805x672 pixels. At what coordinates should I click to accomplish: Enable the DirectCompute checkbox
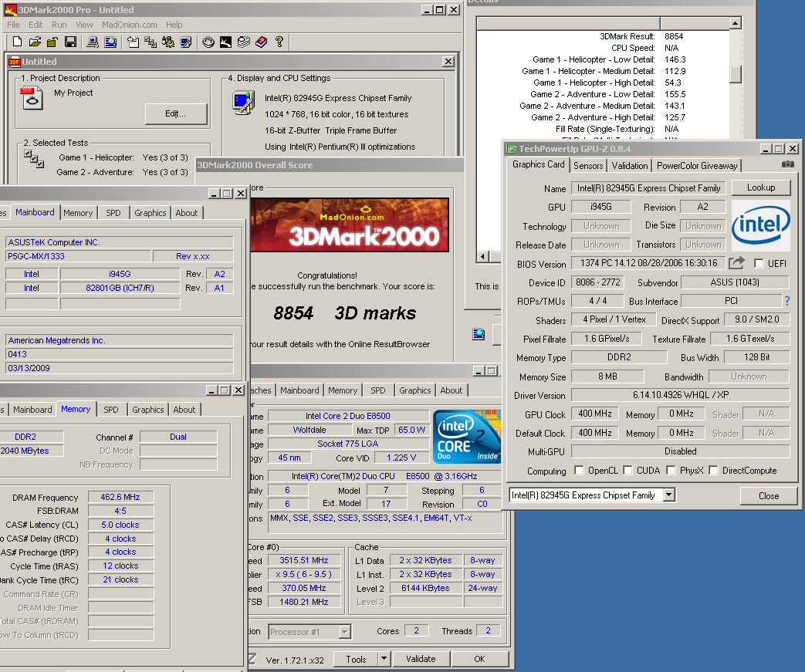[713, 471]
